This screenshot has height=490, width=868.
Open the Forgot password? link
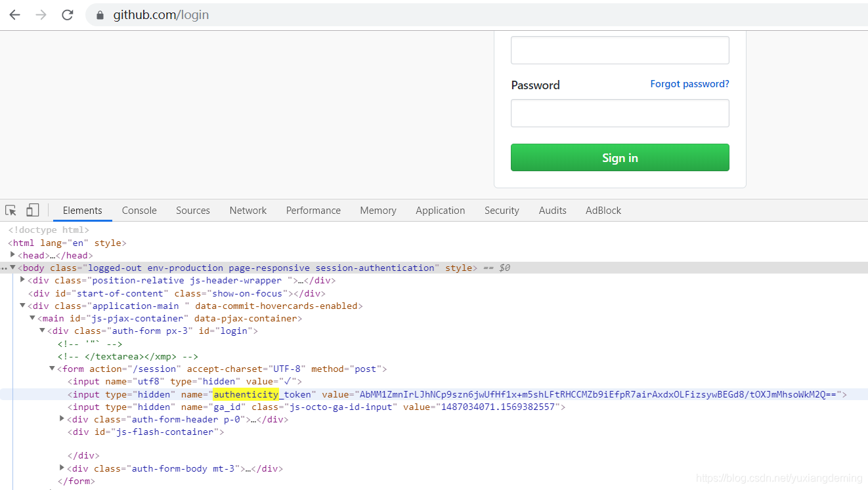click(689, 84)
